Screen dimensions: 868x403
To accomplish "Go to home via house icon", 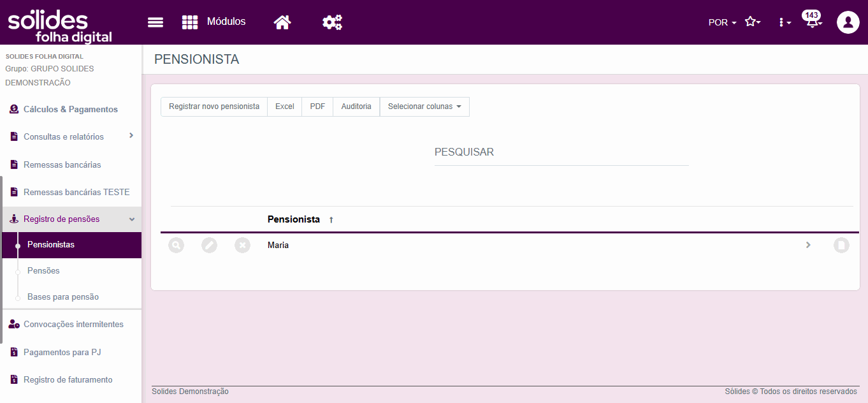I will tap(282, 22).
